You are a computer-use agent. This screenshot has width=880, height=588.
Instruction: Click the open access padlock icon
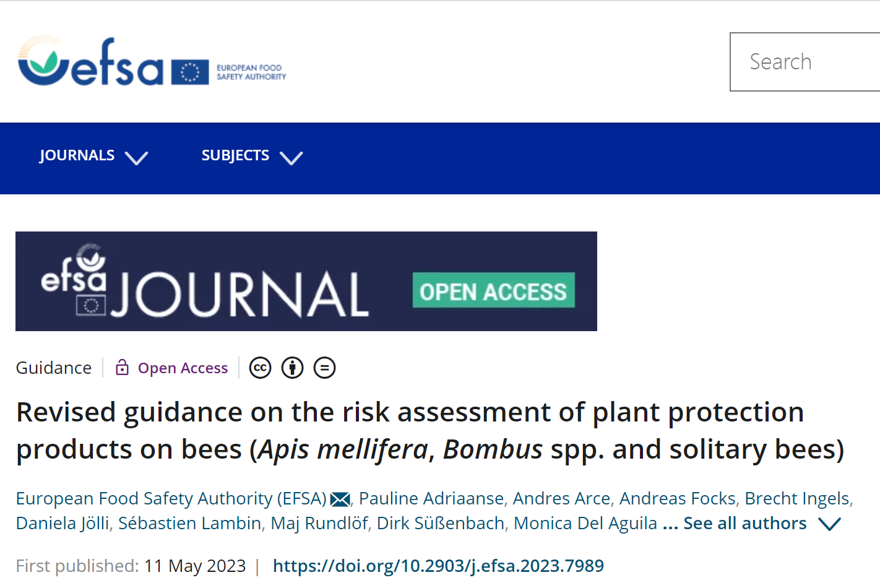[x=123, y=368]
